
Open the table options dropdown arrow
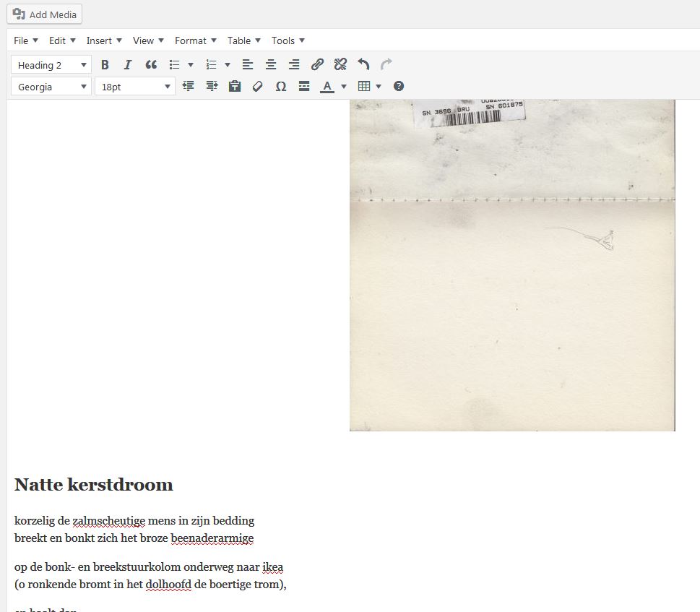tap(379, 86)
